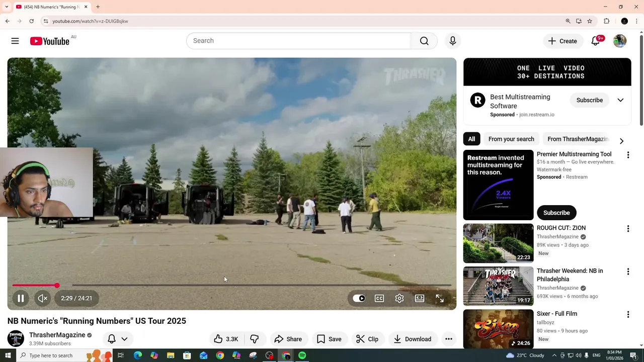
Task: Open the zoom magnifier in address bar
Action: [x=568, y=21]
